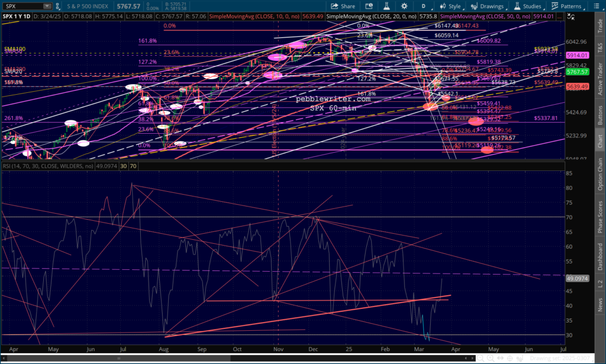Click the zoom out magnifier icon

[481, 358]
